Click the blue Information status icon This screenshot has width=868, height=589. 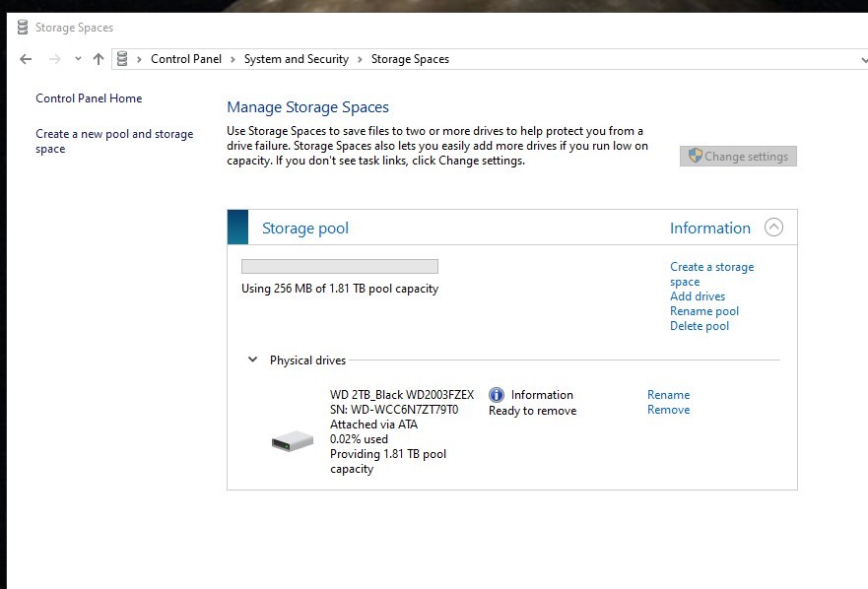point(497,395)
